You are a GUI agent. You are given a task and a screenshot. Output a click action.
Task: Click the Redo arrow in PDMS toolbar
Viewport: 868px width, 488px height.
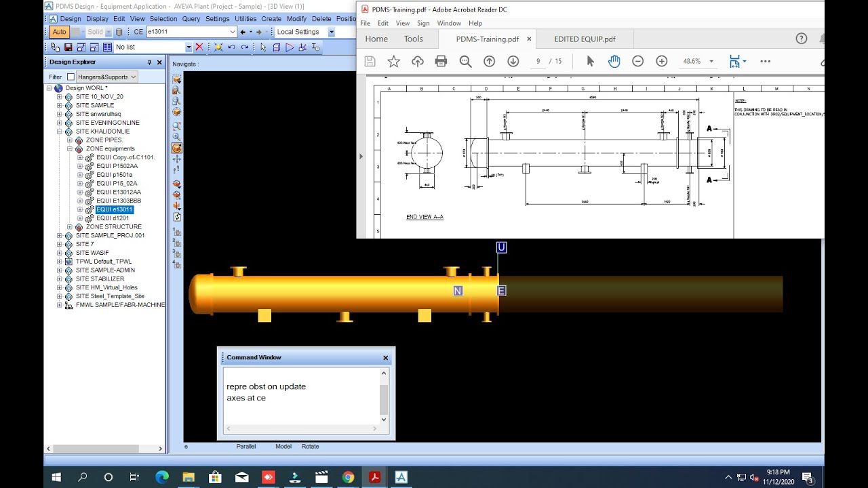(x=244, y=47)
